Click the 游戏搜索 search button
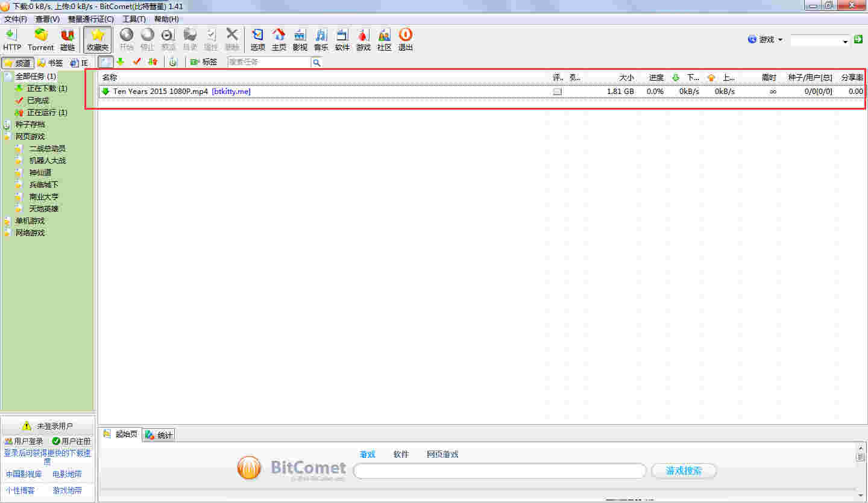The height and width of the screenshot is (503, 868). 684,471
